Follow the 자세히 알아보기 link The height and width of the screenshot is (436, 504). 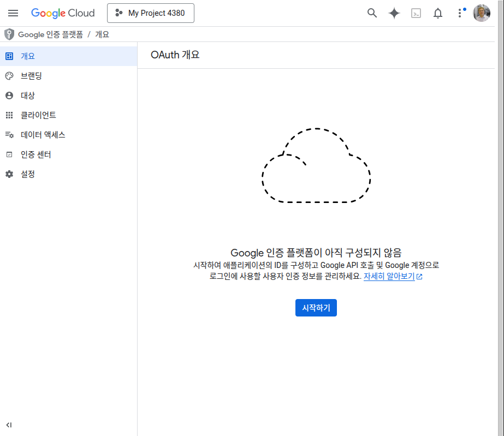[x=389, y=276]
